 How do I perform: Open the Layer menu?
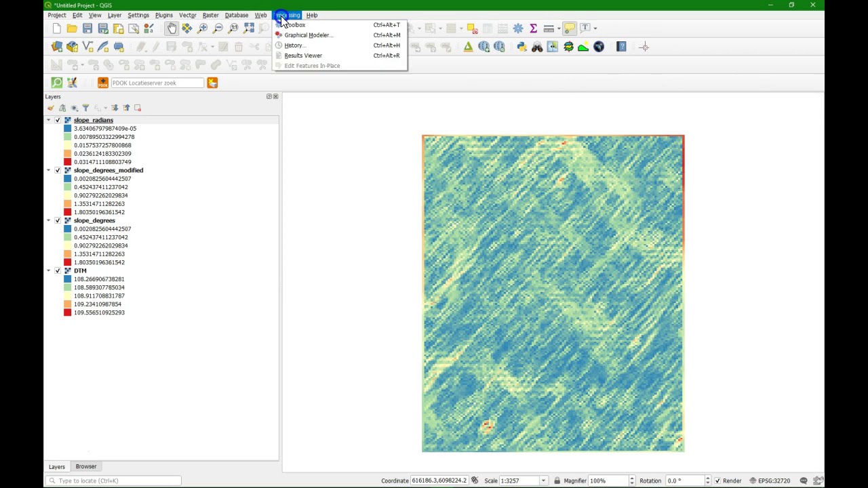pyautogui.click(x=115, y=15)
